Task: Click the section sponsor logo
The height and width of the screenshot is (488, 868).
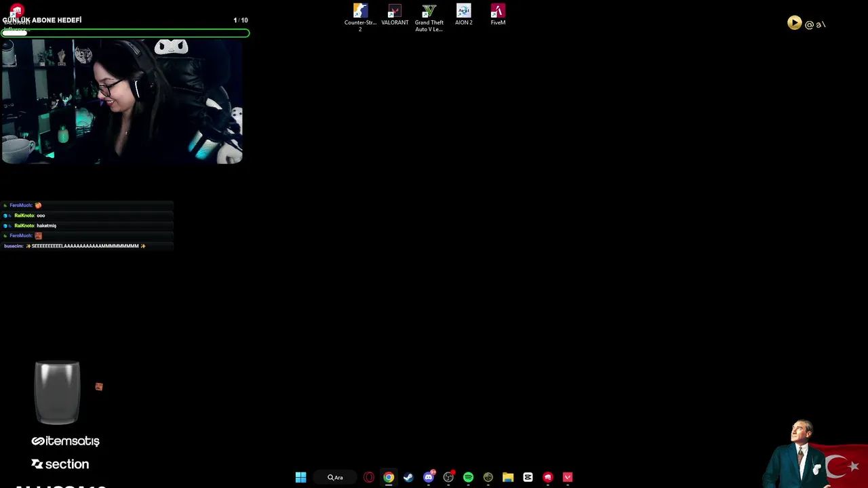Action: point(60,464)
